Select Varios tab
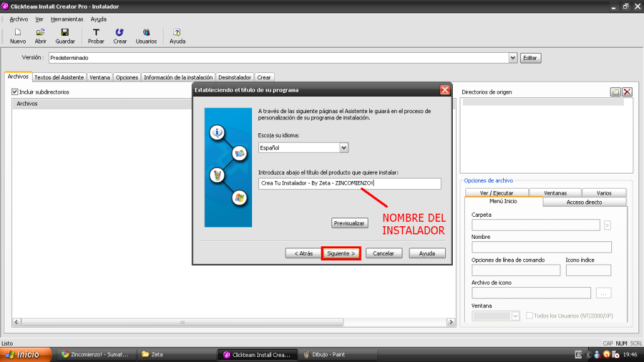 (x=604, y=193)
